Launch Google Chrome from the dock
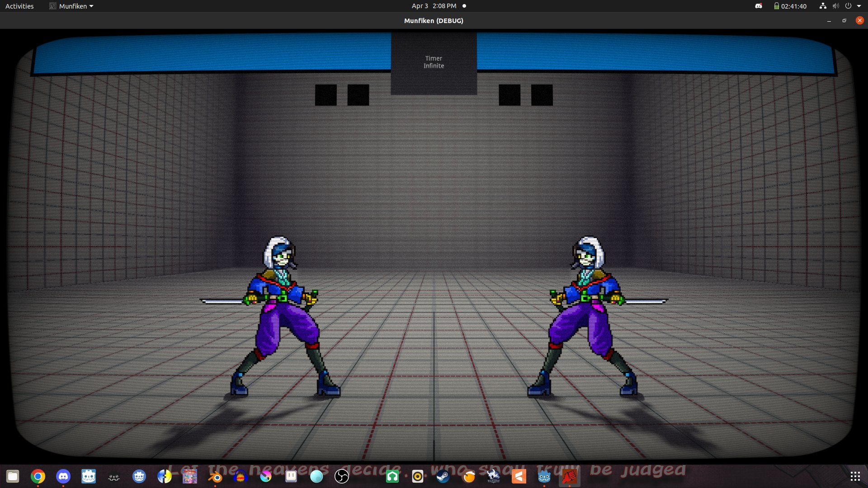The image size is (868, 488). point(38,476)
